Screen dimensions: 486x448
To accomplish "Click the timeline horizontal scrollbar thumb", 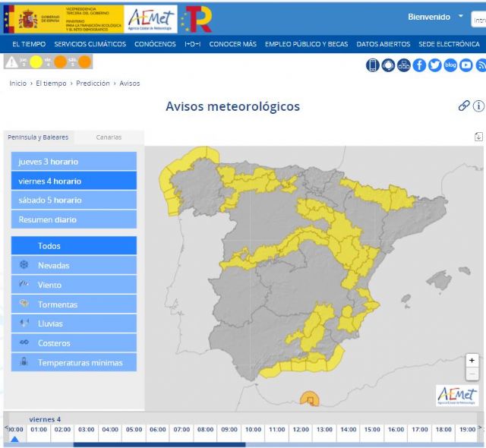I will pos(159,445).
